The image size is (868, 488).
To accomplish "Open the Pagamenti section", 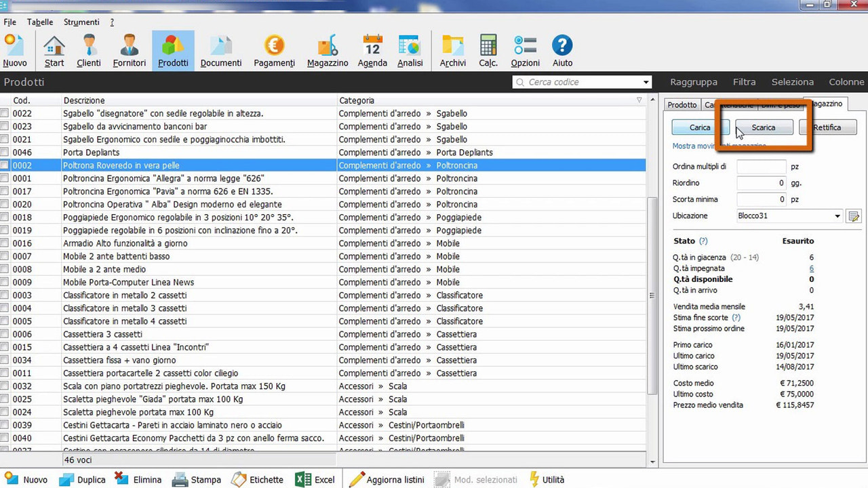I will point(274,49).
